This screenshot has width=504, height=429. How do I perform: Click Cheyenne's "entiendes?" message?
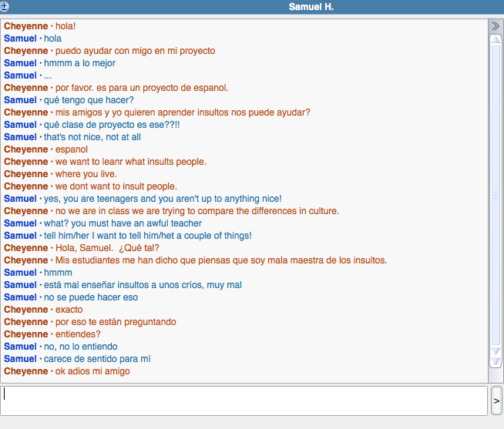78,334
